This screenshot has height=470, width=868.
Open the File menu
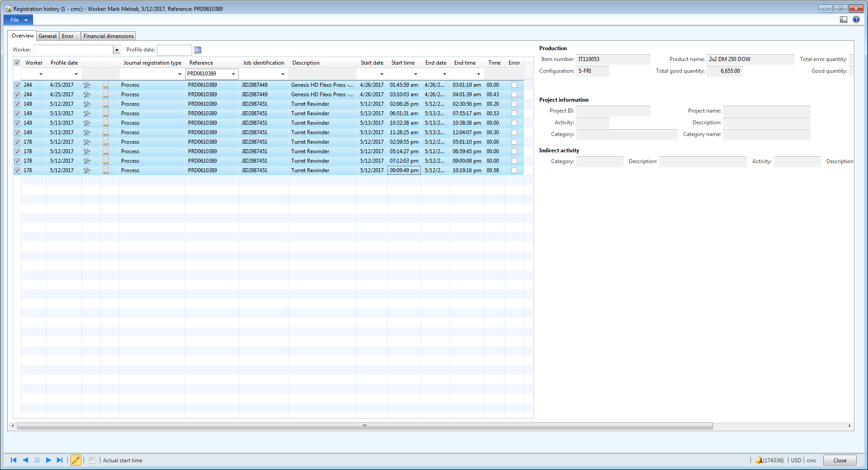[18, 20]
